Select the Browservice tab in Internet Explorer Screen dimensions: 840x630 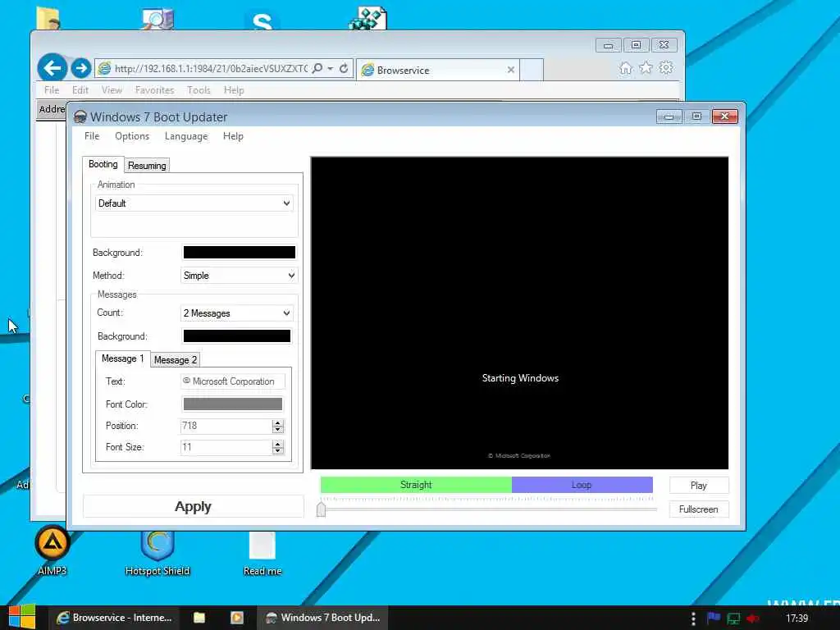coord(437,70)
